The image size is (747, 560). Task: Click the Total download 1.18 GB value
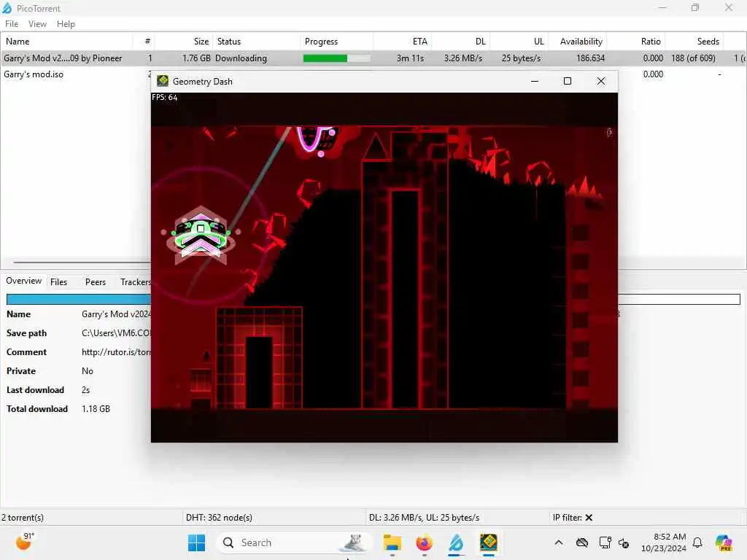coord(96,409)
